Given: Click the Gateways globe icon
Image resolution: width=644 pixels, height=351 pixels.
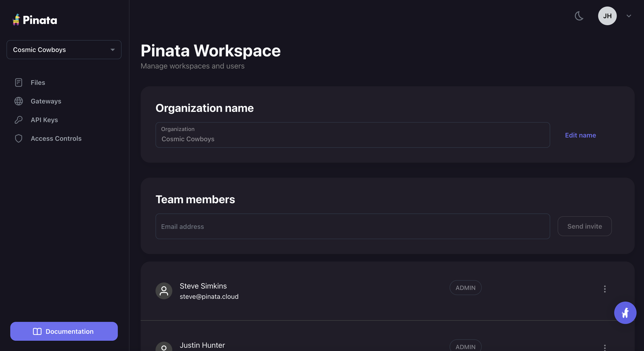Looking at the screenshot, I should (18, 101).
